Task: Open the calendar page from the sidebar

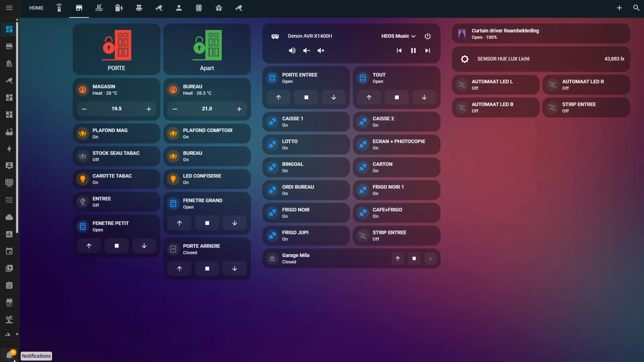Action: [x=9, y=251]
